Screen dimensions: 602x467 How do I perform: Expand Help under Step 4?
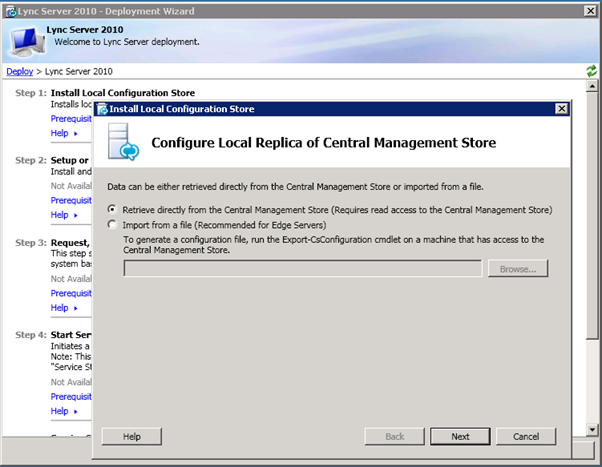tap(63, 411)
